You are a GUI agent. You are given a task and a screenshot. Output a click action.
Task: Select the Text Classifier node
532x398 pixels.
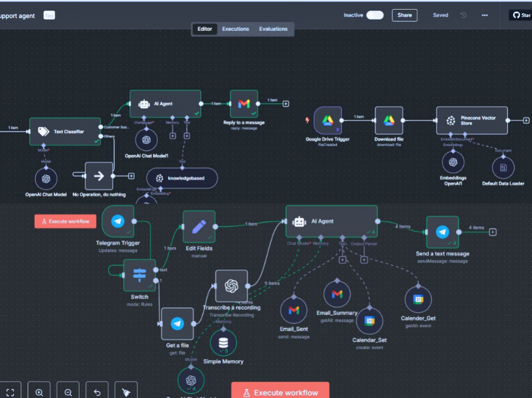[65, 132]
